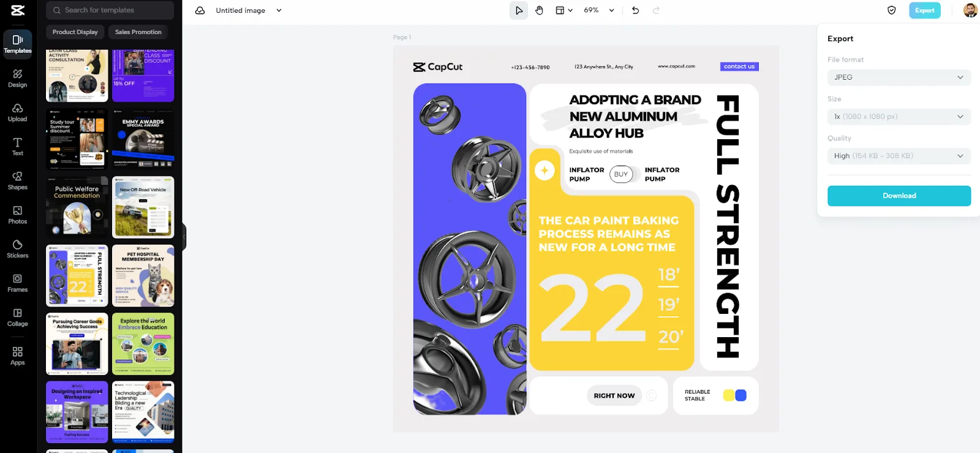Open the Shapes panel

coord(17,180)
